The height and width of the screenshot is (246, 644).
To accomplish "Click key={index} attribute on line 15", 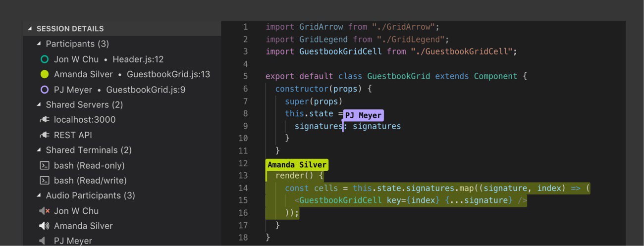I will pos(413,200).
